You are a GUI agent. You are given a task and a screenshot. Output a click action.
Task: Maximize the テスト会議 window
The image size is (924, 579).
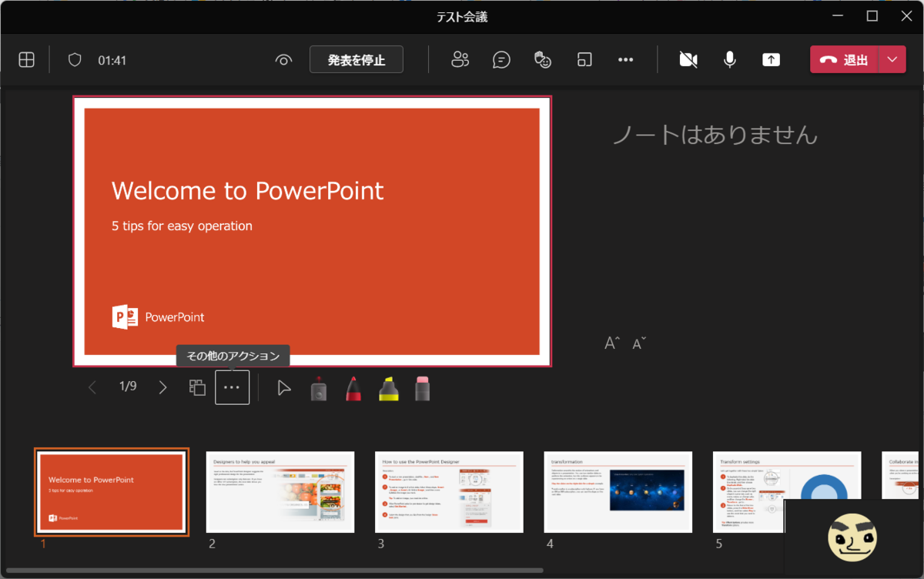click(x=872, y=16)
